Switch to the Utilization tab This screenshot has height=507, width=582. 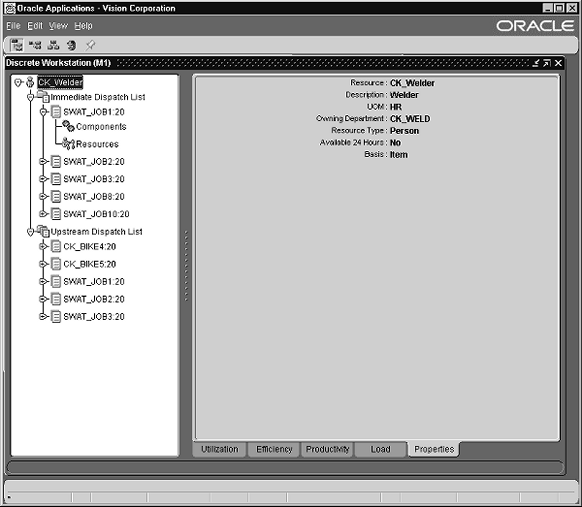(x=219, y=449)
